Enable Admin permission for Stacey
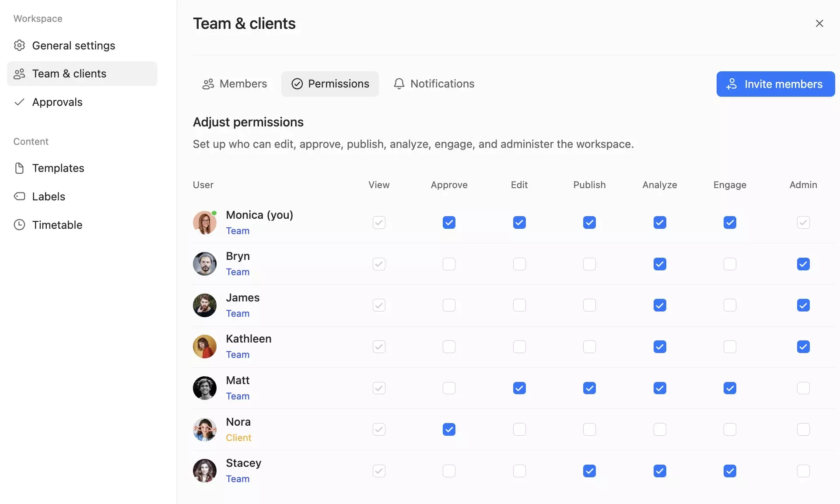This screenshot has width=840, height=504. [803, 471]
